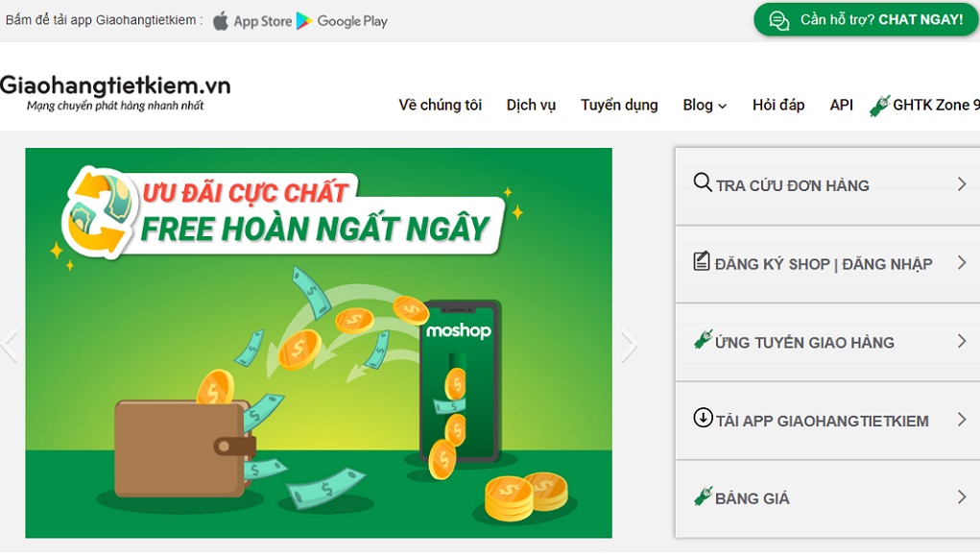Click the green icon beside Bảng giá

(704, 496)
